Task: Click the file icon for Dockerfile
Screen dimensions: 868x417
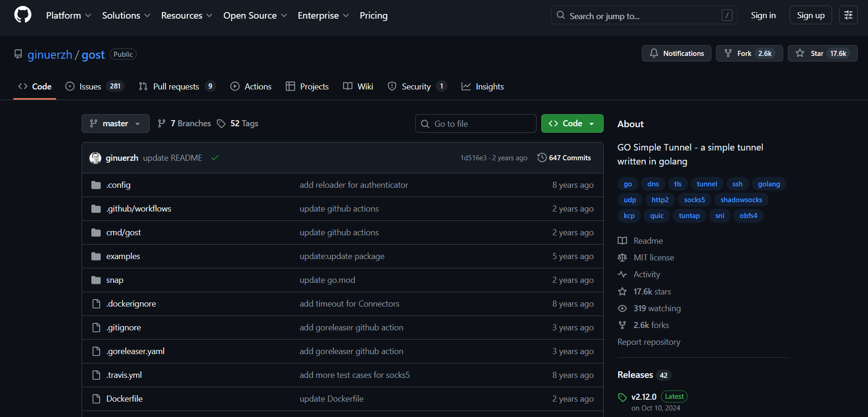Action: [x=96, y=399]
